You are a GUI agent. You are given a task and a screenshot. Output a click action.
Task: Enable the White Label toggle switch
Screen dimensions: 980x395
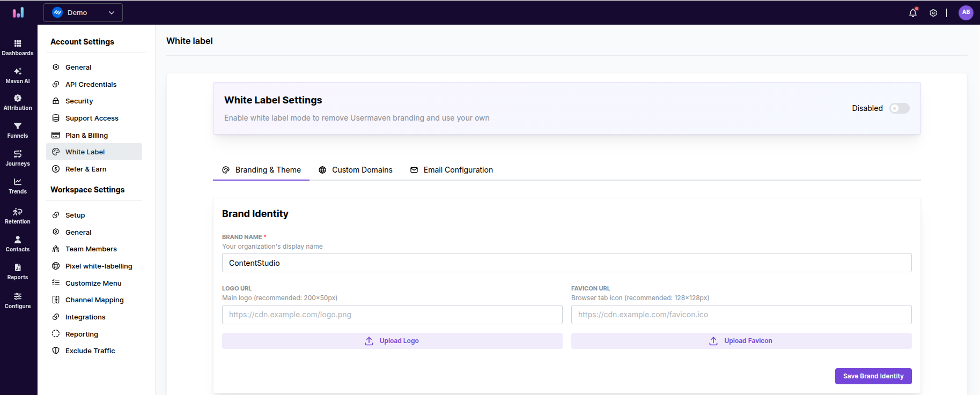(x=899, y=108)
